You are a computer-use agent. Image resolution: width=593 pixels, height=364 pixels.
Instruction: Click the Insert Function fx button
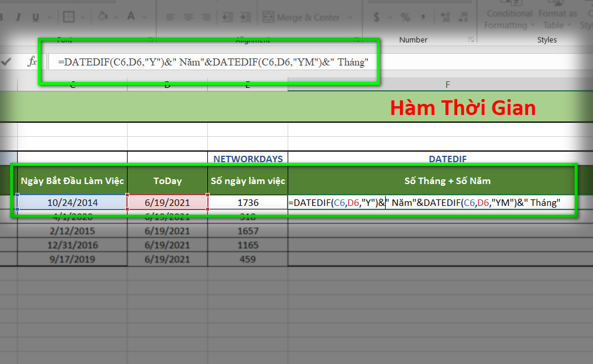pos(32,61)
